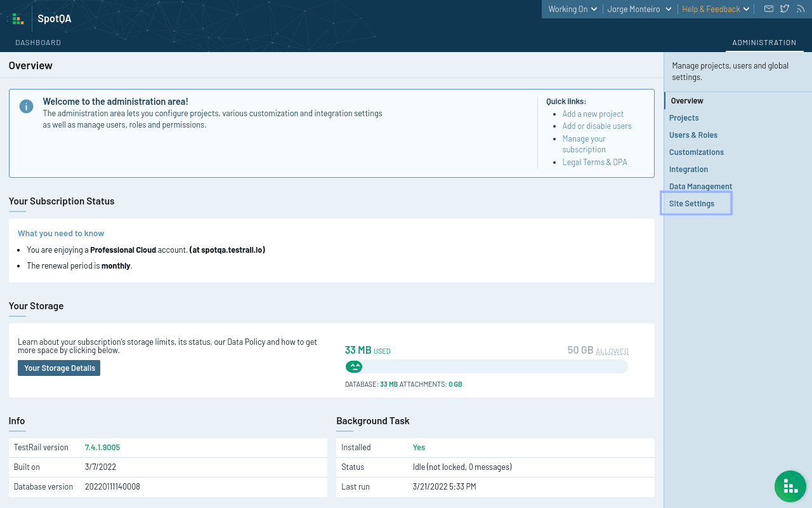This screenshot has height=508, width=812.
Task: Click the storage smiley face indicator
Action: point(354,366)
